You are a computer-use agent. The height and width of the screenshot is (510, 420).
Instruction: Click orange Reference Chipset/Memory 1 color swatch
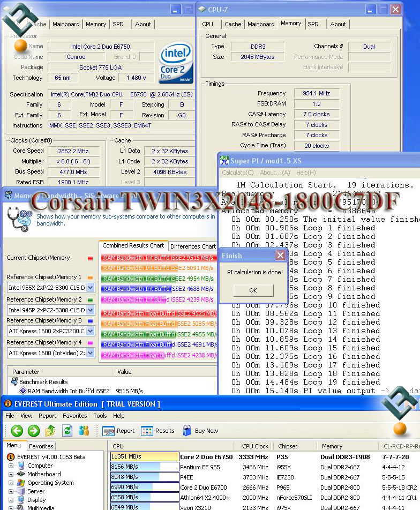click(x=90, y=277)
